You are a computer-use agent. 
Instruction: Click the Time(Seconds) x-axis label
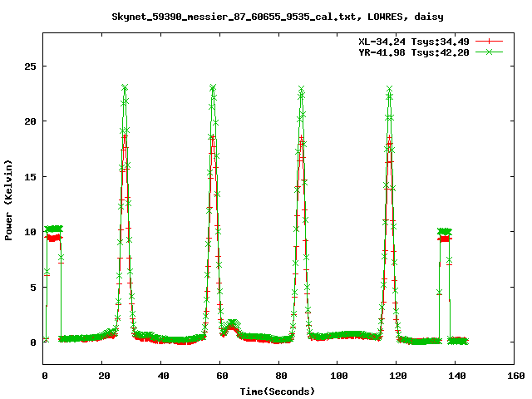pos(278,392)
